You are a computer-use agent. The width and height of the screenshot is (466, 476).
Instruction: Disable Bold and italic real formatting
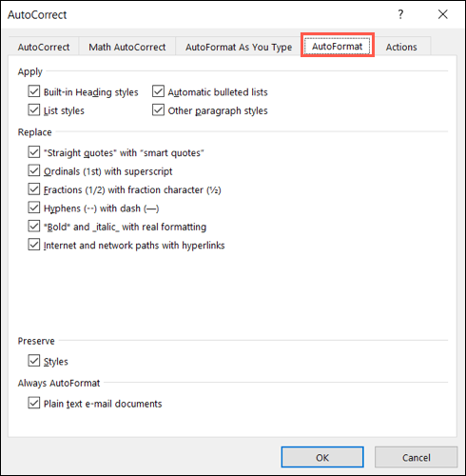coord(34,227)
